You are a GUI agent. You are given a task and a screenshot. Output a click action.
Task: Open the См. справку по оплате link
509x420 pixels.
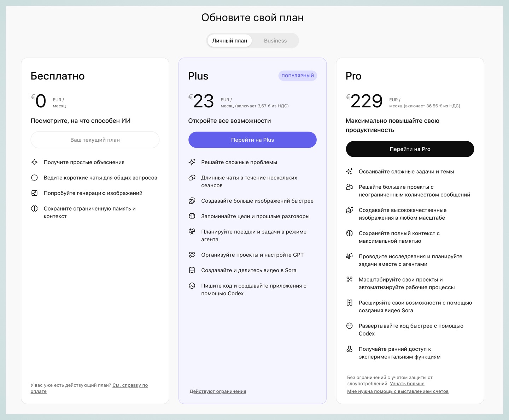pyautogui.click(x=130, y=385)
